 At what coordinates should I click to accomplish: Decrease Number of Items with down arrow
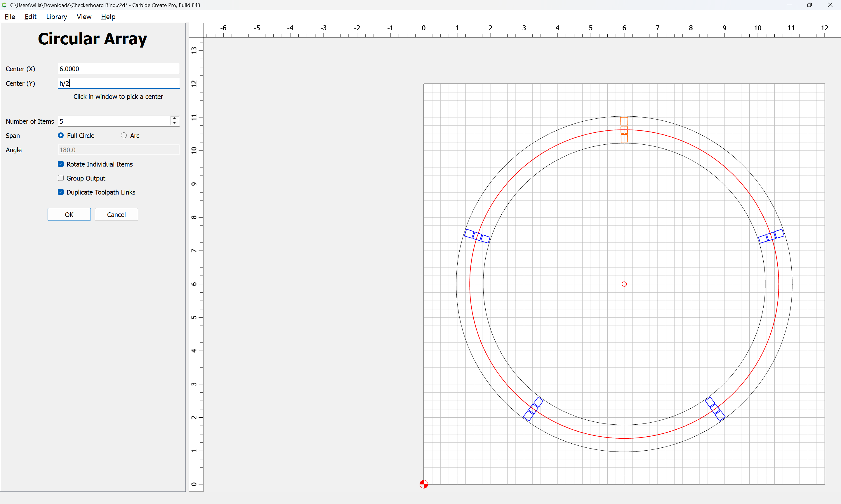click(x=174, y=123)
